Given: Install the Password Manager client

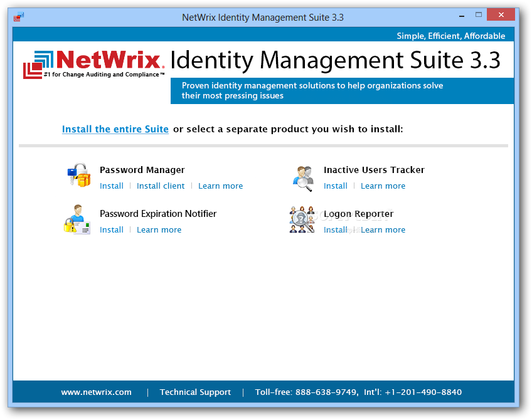Looking at the screenshot, I should click(x=161, y=186).
